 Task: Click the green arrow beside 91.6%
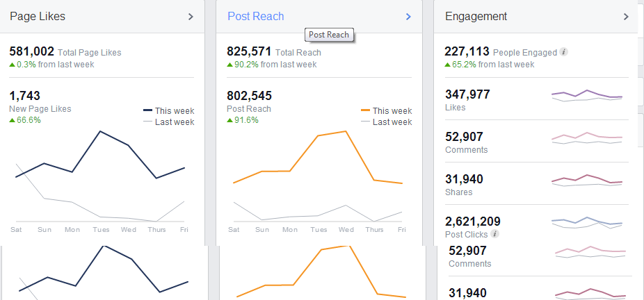pyautogui.click(x=230, y=120)
